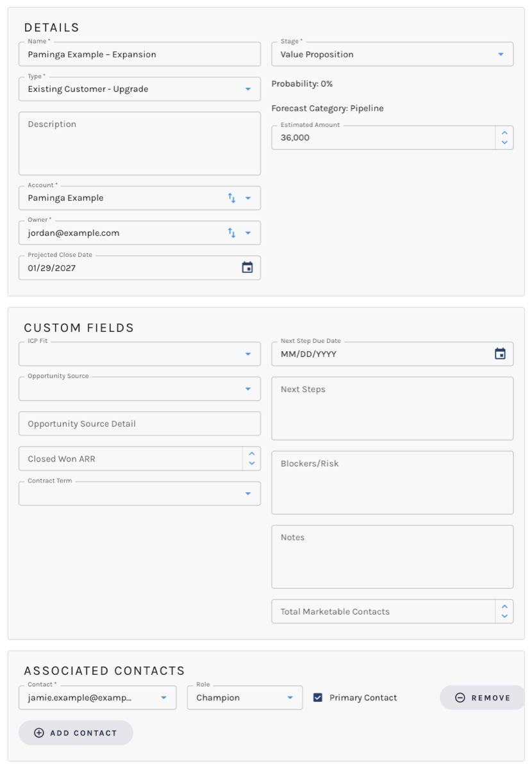532x769 pixels.
Task: Click the Add Contact button
Action: (76, 732)
